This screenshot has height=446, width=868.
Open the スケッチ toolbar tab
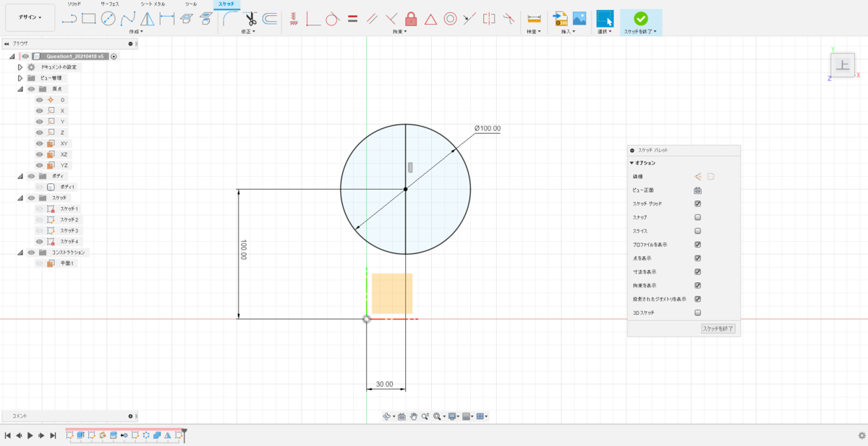pyautogui.click(x=226, y=4)
